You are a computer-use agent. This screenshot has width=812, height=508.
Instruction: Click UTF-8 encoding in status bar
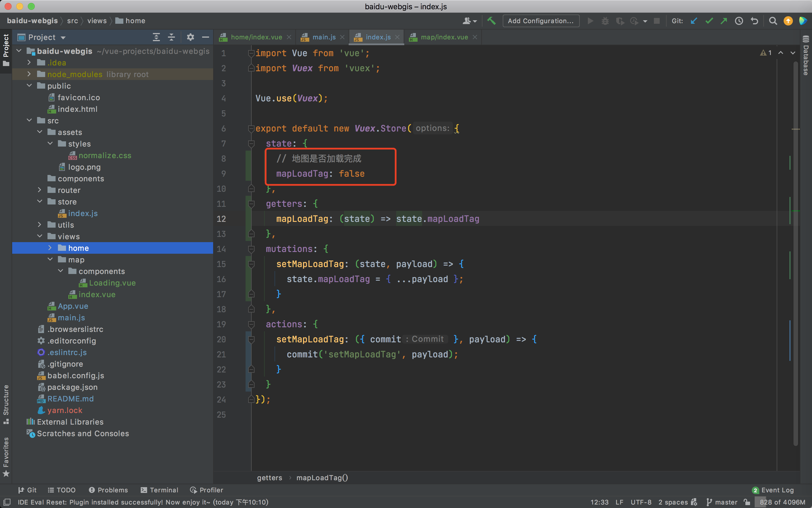pyautogui.click(x=641, y=502)
